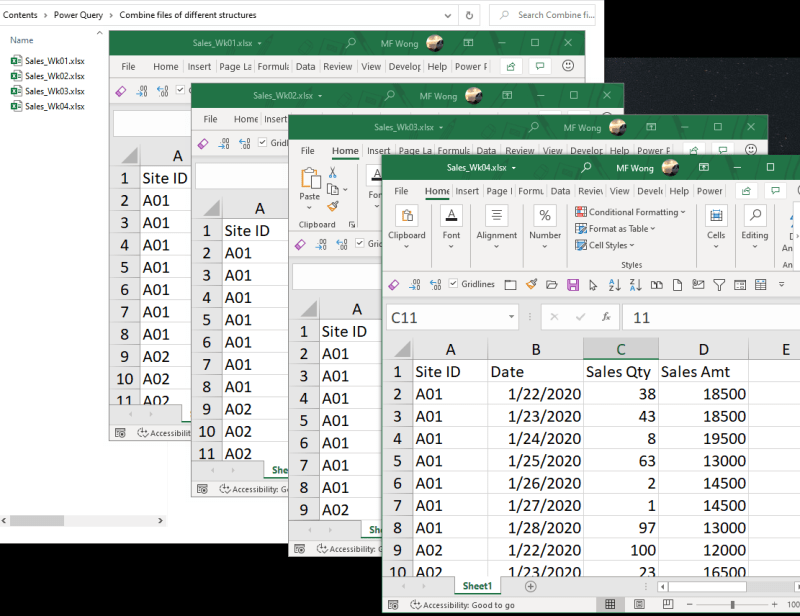800x616 pixels.
Task: Open a file with the folder icon
Action: 551,285
